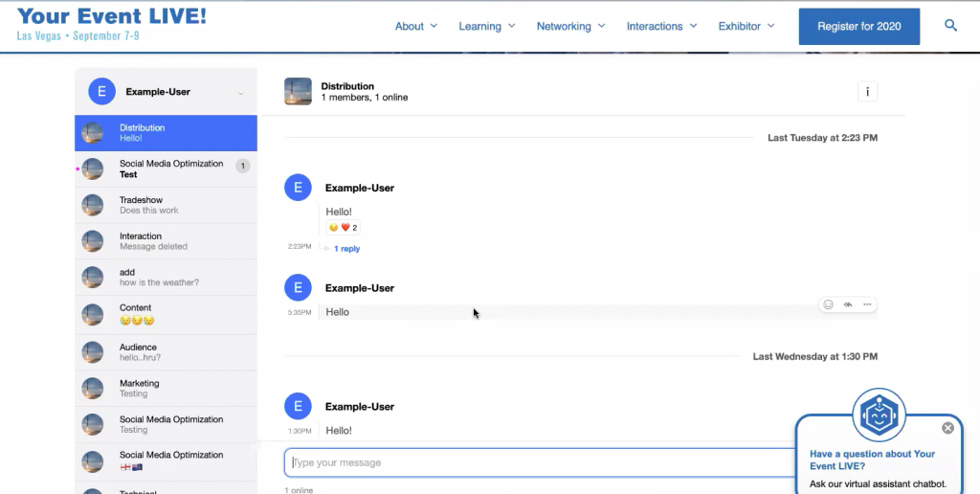
Task: Click Your Event LIVE! logo
Action: tap(111, 24)
